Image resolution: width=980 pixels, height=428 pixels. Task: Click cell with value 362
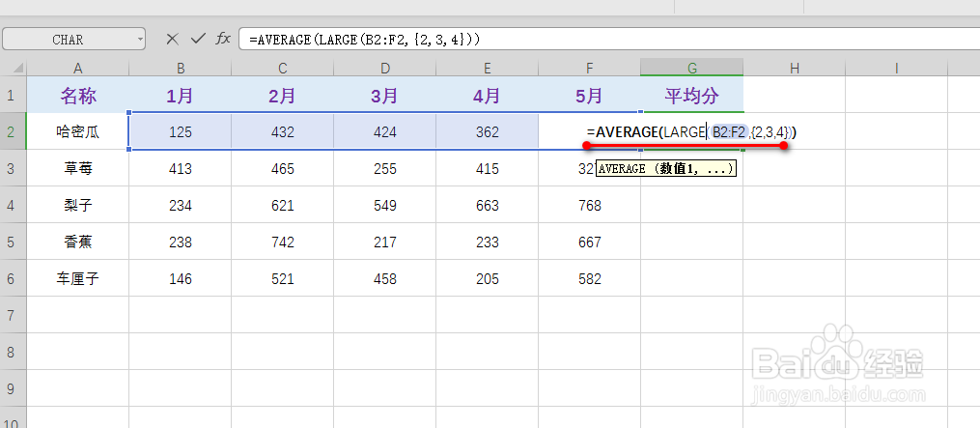pyautogui.click(x=487, y=131)
